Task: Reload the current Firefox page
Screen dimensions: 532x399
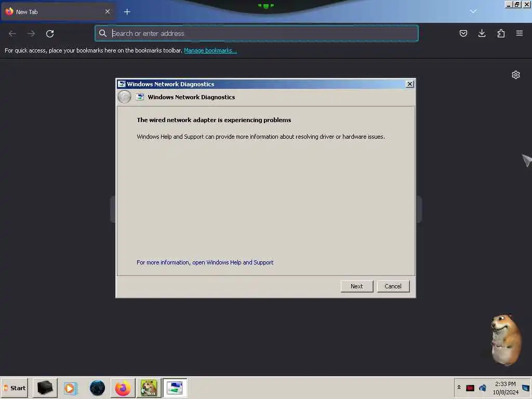Action: click(50, 34)
